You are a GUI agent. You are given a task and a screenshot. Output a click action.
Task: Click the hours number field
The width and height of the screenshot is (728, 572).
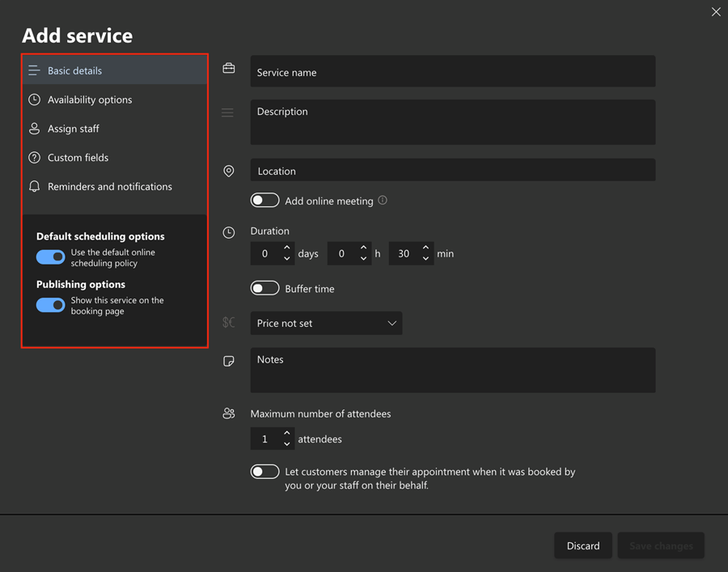click(349, 253)
